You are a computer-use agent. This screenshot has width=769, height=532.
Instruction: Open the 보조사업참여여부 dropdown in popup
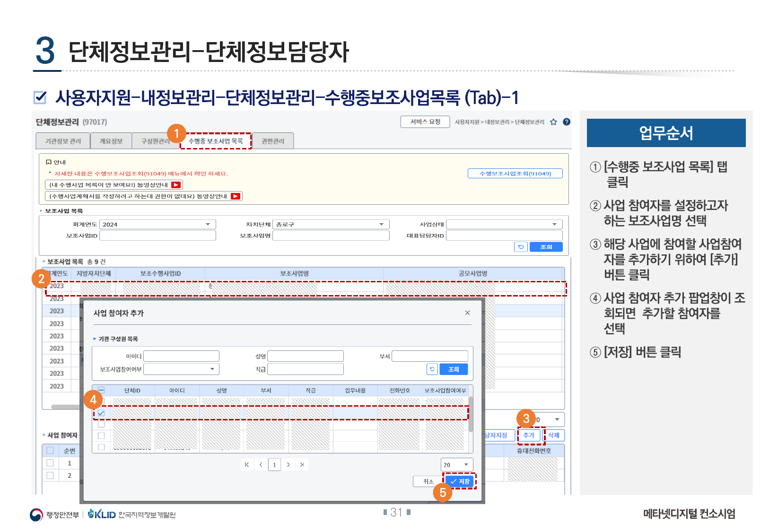(x=212, y=369)
